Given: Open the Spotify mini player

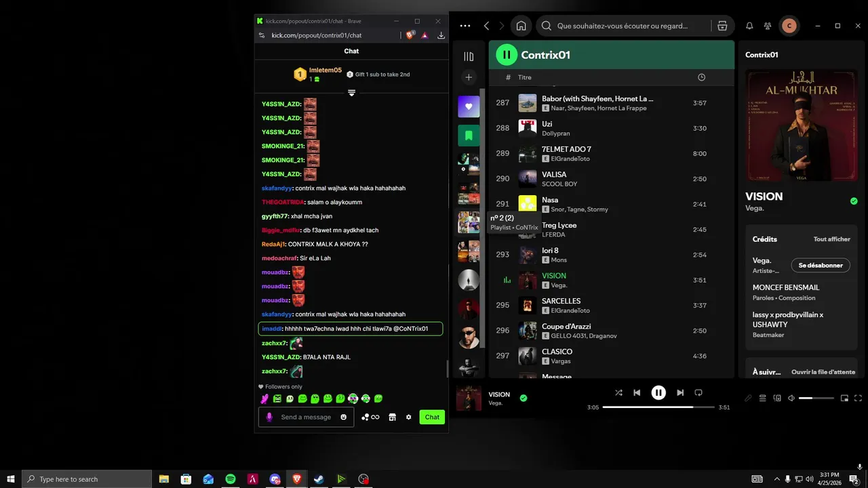Looking at the screenshot, I should pos(844,398).
